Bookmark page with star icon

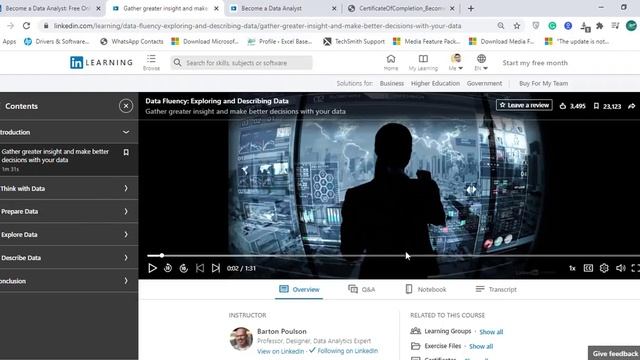[517, 26]
